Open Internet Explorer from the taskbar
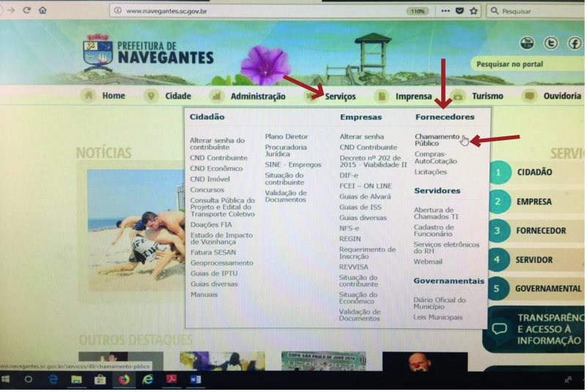The width and height of the screenshot is (587, 392). click(148, 380)
